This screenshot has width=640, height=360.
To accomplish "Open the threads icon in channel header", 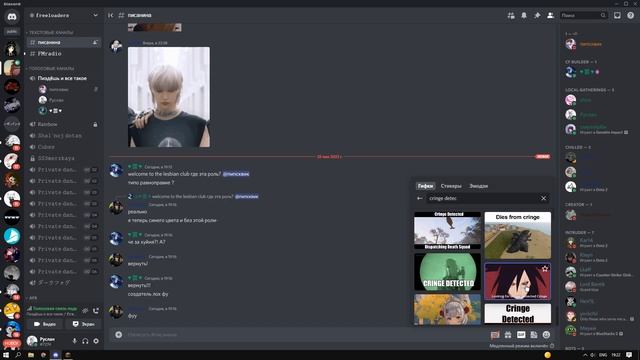I will 511,16.
